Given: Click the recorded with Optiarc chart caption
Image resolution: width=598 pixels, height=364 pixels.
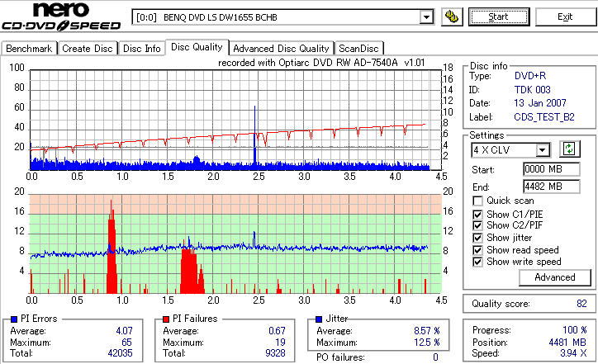Looking at the screenshot, I should coord(321,63).
